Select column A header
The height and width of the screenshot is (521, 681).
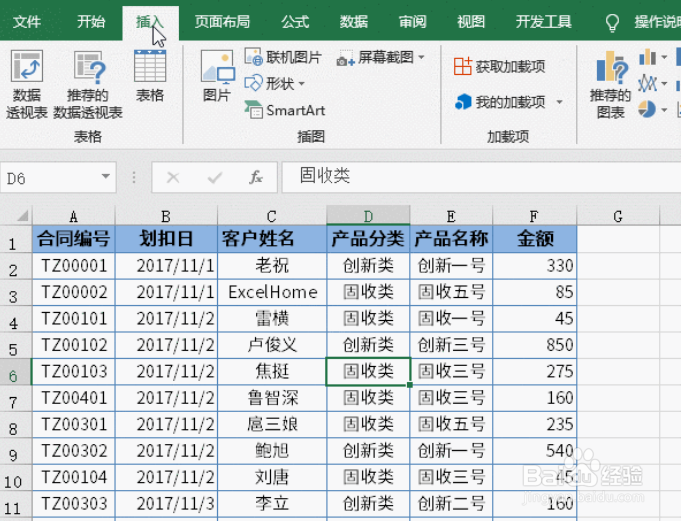[73, 216]
